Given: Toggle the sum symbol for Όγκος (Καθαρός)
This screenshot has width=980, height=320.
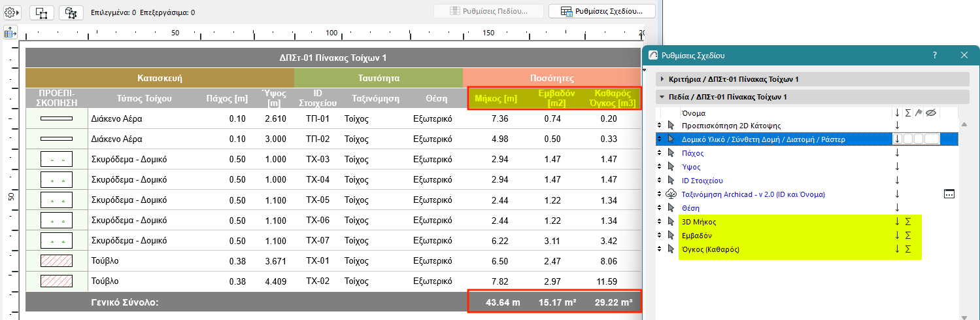Looking at the screenshot, I should point(908,249).
